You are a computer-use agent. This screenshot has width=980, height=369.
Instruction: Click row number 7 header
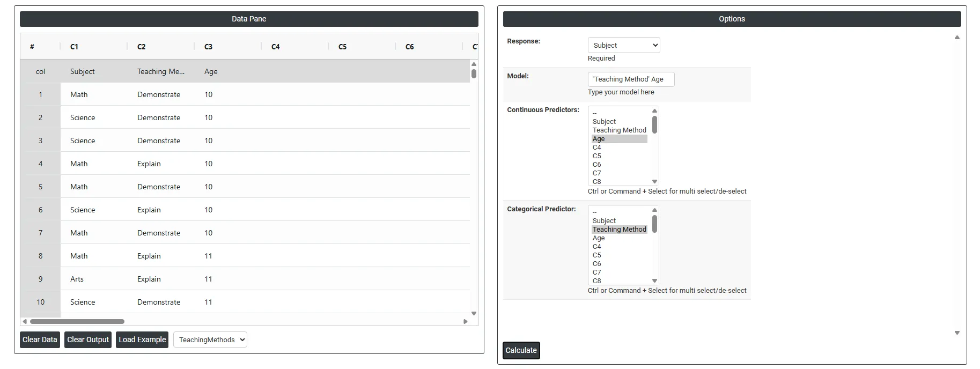(x=40, y=233)
